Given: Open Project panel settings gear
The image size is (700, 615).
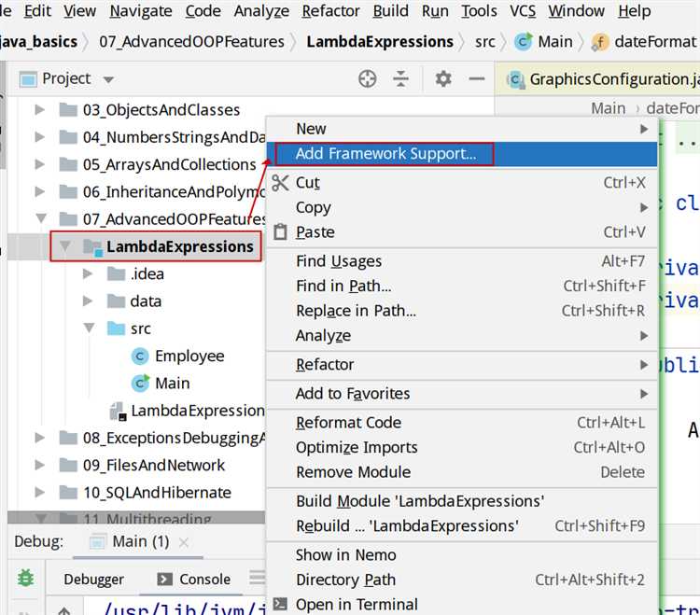Looking at the screenshot, I should coord(442,79).
